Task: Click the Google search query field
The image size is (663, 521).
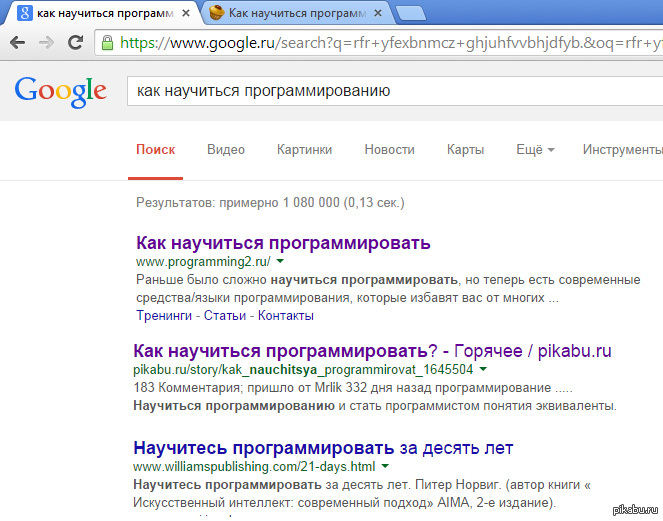Action: click(395, 91)
